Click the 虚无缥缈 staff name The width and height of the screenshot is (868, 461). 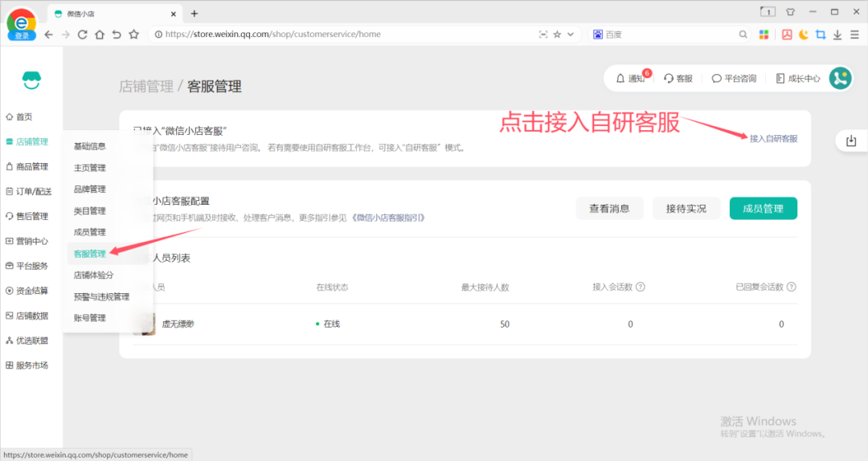click(178, 324)
